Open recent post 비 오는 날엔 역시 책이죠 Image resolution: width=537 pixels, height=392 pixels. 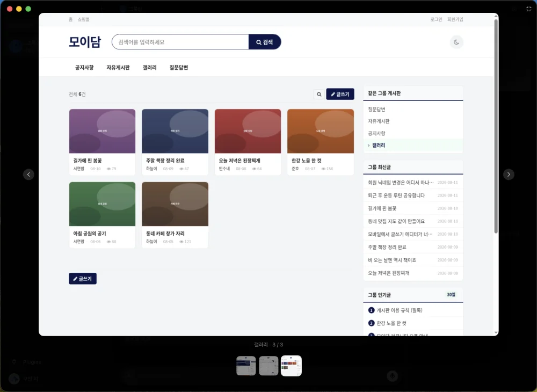pos(392,260)
